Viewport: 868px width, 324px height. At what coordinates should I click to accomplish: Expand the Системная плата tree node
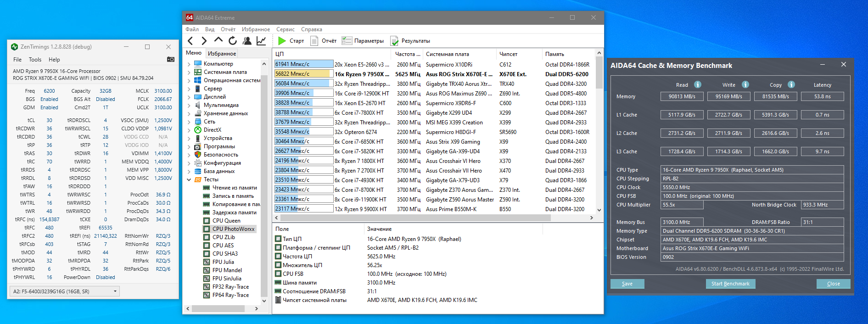(189, 72)
